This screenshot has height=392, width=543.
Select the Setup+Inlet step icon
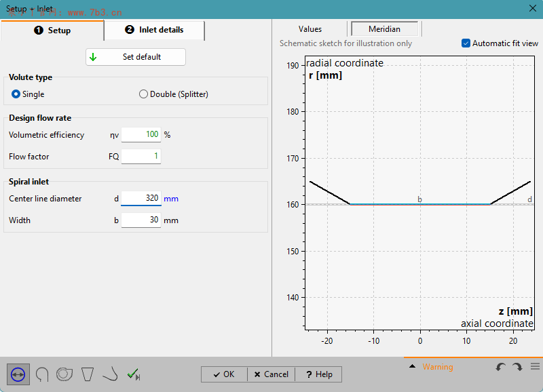(18, 374)
